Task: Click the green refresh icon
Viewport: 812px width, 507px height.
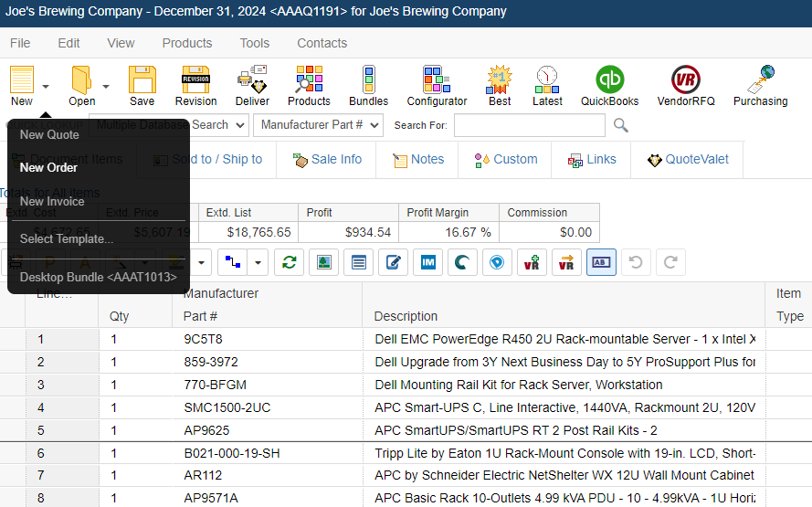Action: tap(290, 263)
